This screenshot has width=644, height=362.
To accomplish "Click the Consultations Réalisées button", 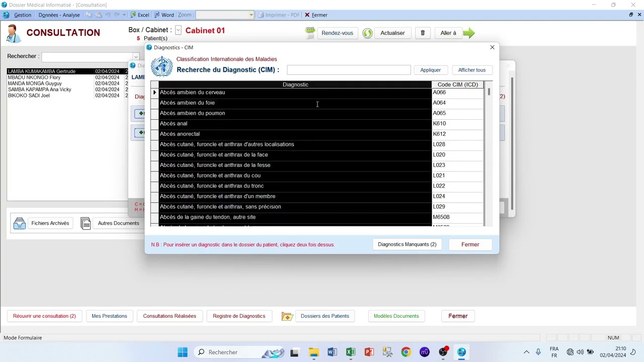I will point(170,316).
